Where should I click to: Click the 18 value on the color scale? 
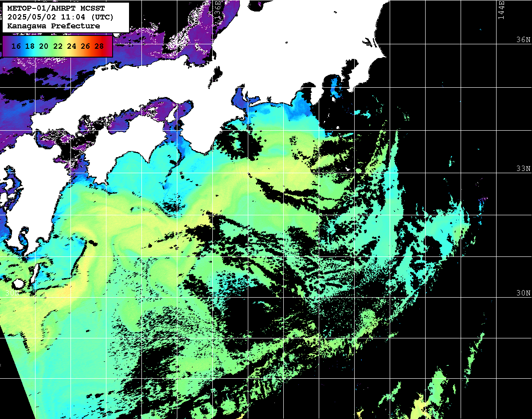[30, 46]
